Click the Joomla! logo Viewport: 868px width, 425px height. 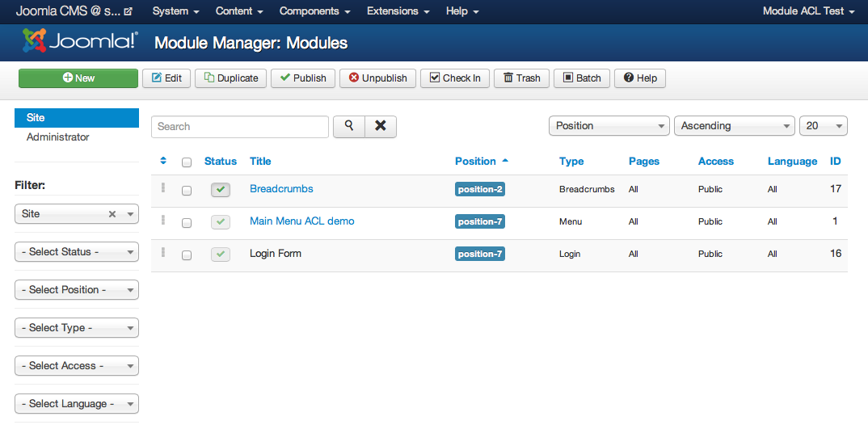click(80, 41)
